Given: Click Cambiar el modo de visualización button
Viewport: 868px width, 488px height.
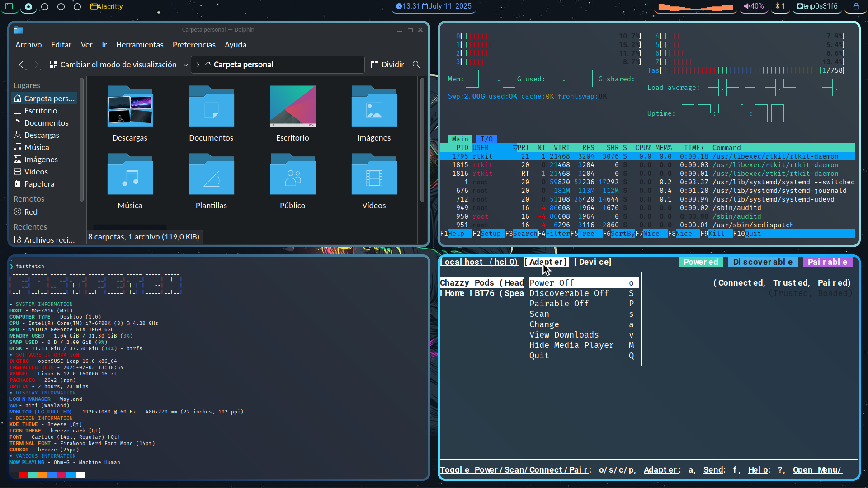Looking at the screenshot, I should (113, 65).
